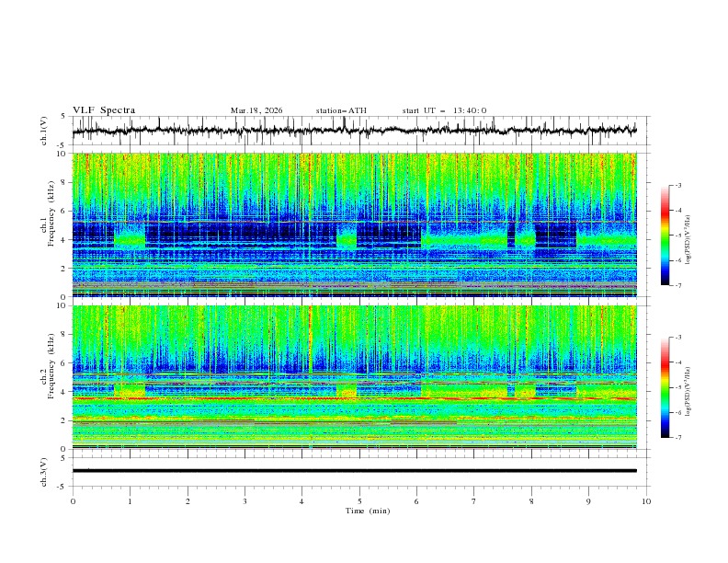728x563 pixels.
Task: Click the log(PSD) label beside ch.1 color bar
Action: (689, 240)
